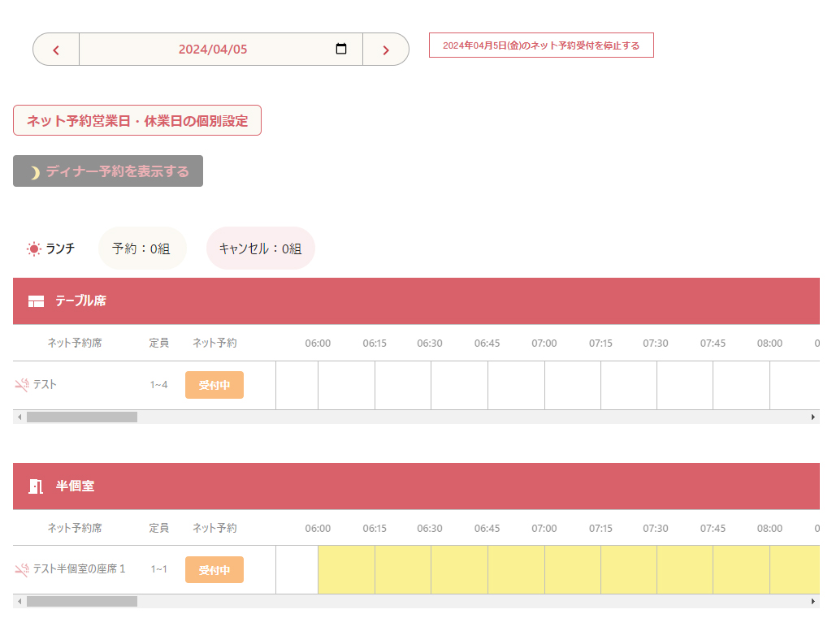Click the semi-private room door icon
Viewport: 832px width, 644px height.
click(x=36, y=486)
